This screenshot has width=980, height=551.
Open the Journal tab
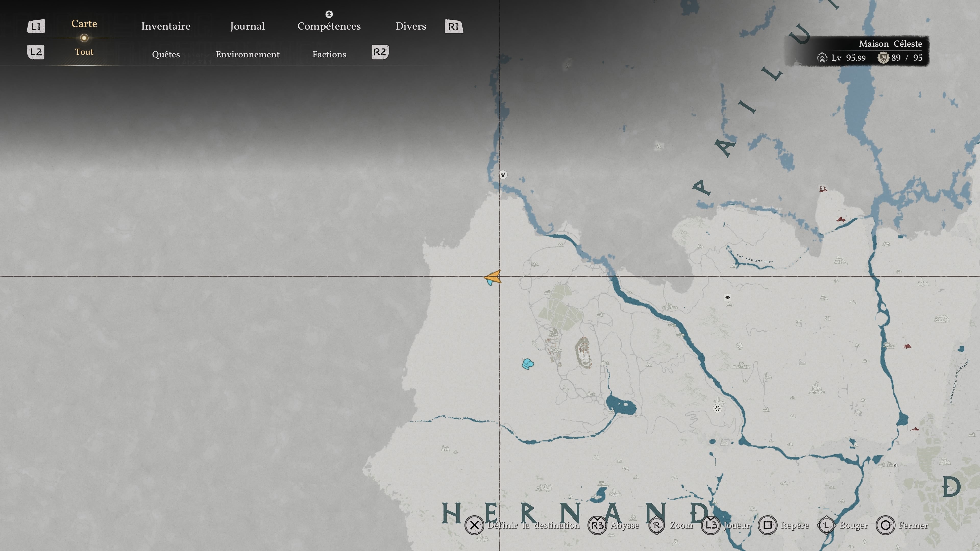(x=247, y=26)
